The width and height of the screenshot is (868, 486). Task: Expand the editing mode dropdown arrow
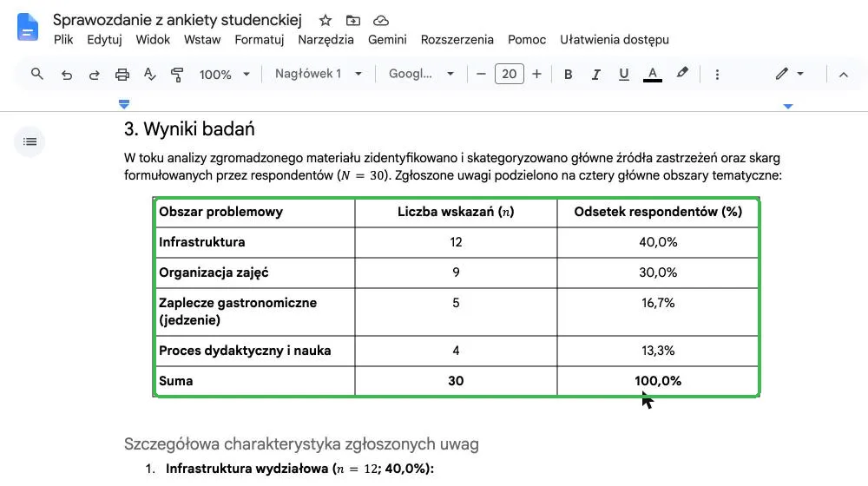[x=800, y=74]
